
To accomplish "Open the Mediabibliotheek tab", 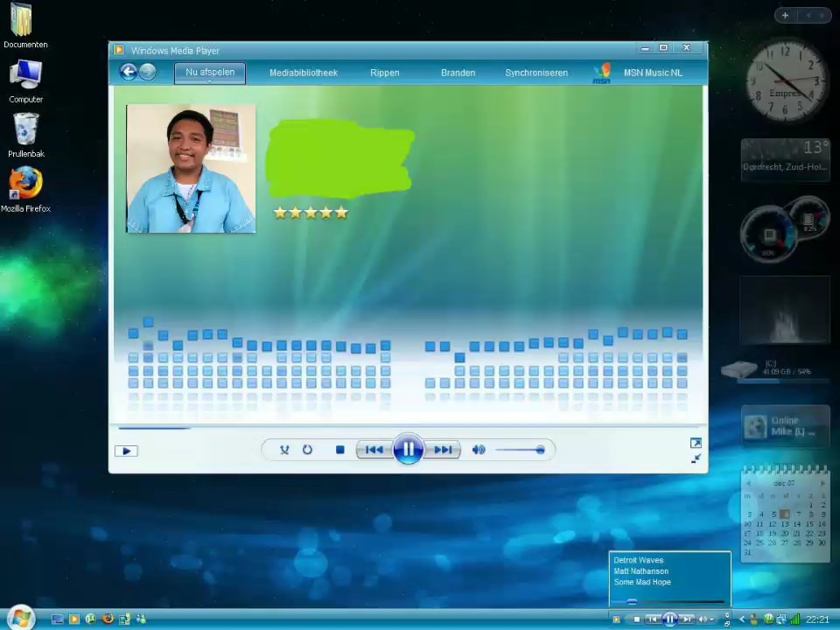I will (303, 73).
